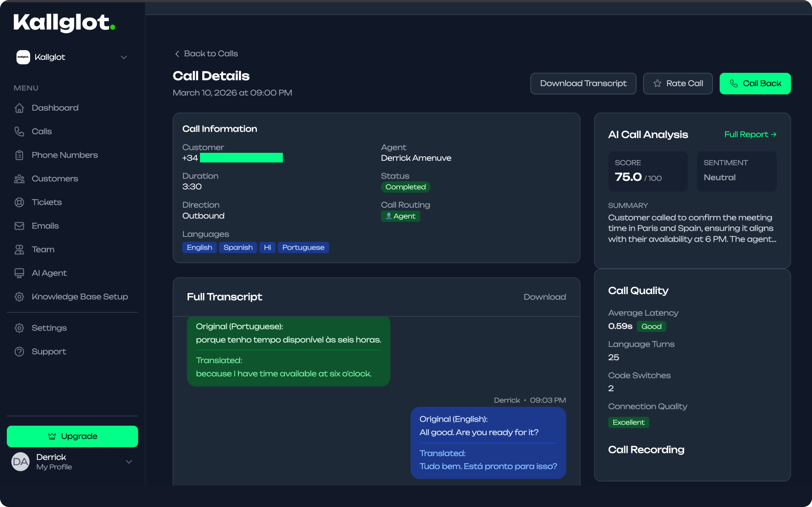Image resolution: width=812 pixels, height=507 pixels.
Task: Open the Full Report link
Action: [x=750, y=134]
